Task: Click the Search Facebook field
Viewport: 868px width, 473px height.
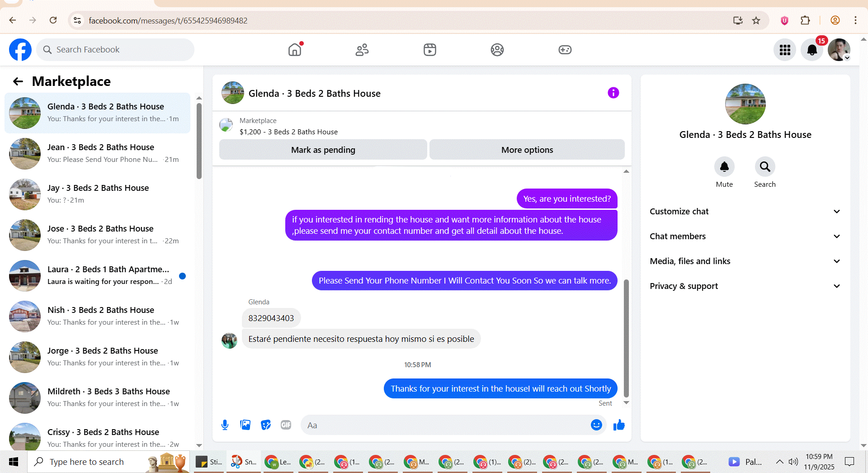Action: pos(115,50)
